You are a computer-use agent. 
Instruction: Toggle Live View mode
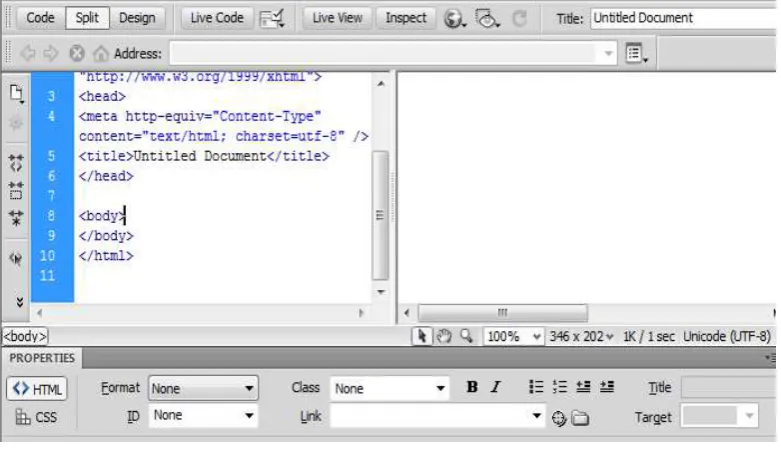click(x=337, y=18)
